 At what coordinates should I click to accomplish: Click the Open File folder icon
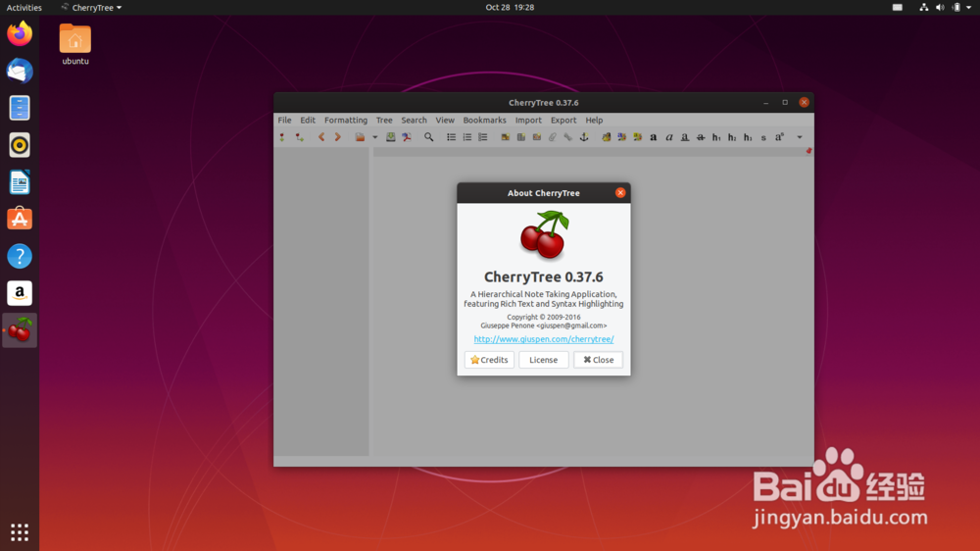pyautogui.click(x=360, y=137)
